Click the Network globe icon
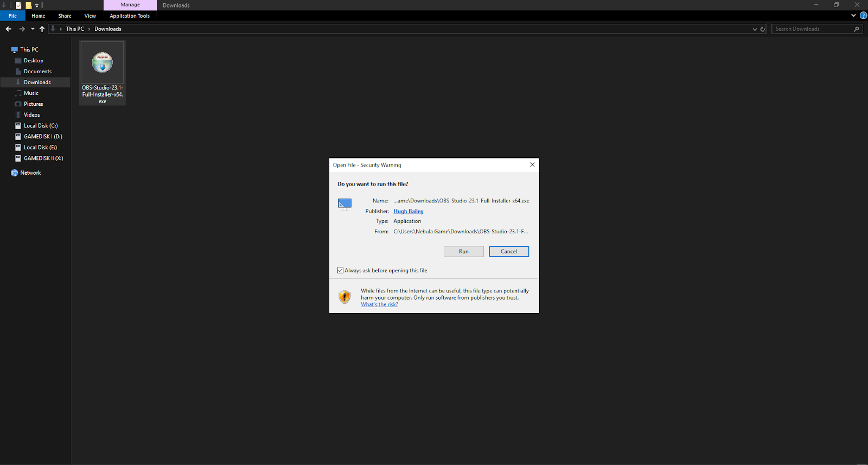Image resolution: width=868 pixels, height=465 pixels. pos(15,173)
